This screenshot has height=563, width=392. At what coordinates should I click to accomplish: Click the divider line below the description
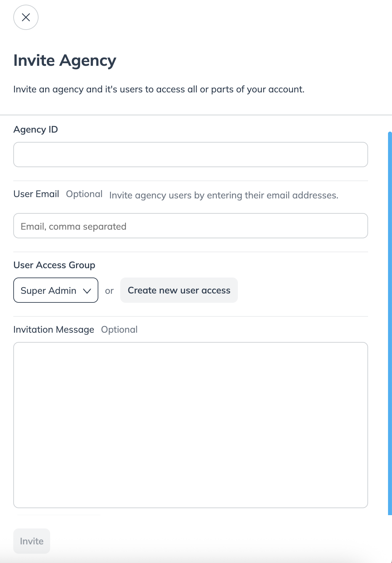click(x=196, y=115)
